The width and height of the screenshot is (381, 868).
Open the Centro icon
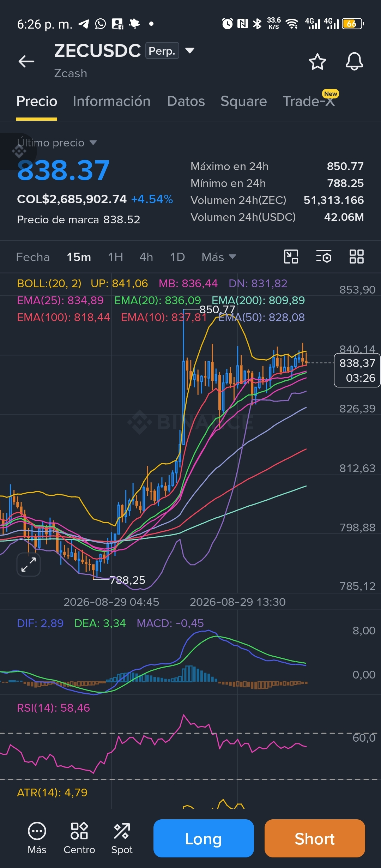click(79, 838)
